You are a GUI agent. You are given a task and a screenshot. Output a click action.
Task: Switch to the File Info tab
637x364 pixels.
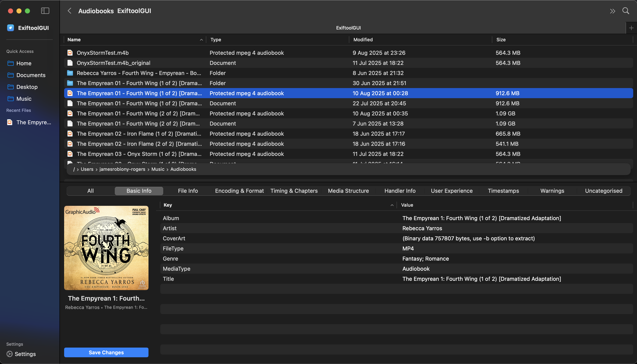[188, 191]
